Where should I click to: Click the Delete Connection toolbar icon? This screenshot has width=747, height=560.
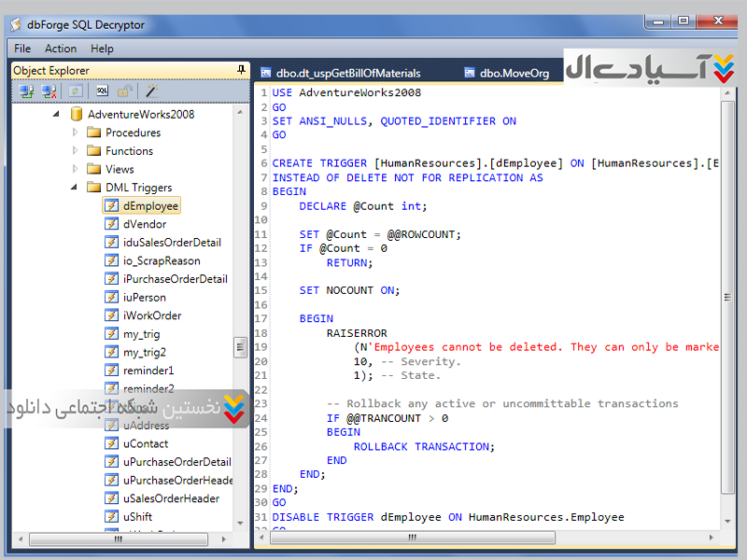pos(49,91)
